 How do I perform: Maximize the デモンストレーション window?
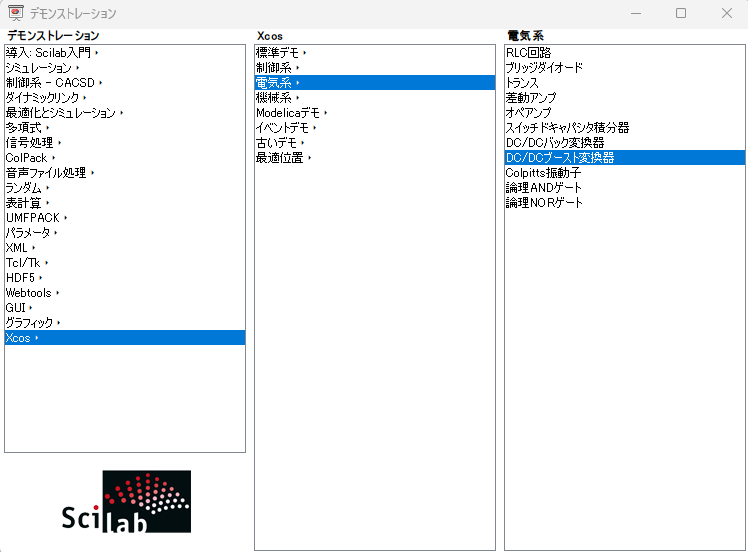(x=681, y=13)
